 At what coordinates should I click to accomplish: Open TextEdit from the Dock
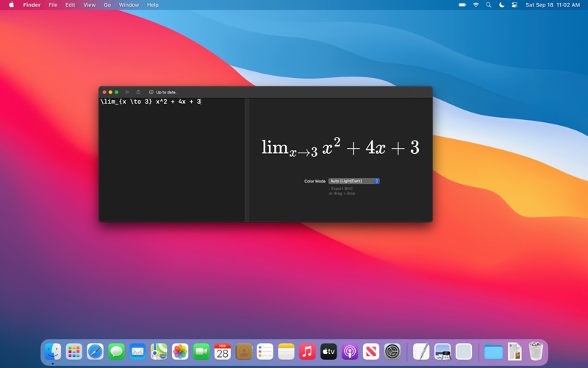click(421, 352)
